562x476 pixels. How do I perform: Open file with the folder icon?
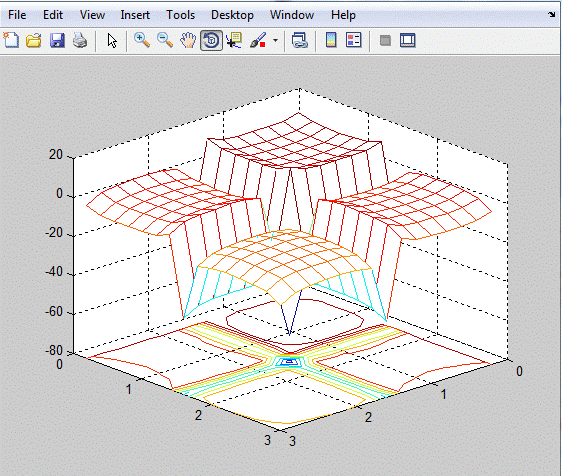(34, 40)
